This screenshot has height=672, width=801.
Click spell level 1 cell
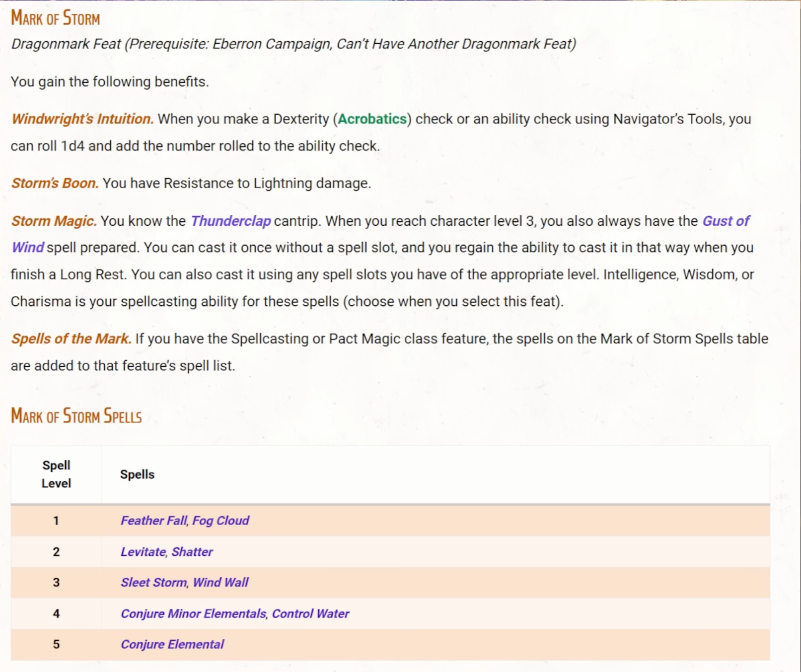[56, 521]
